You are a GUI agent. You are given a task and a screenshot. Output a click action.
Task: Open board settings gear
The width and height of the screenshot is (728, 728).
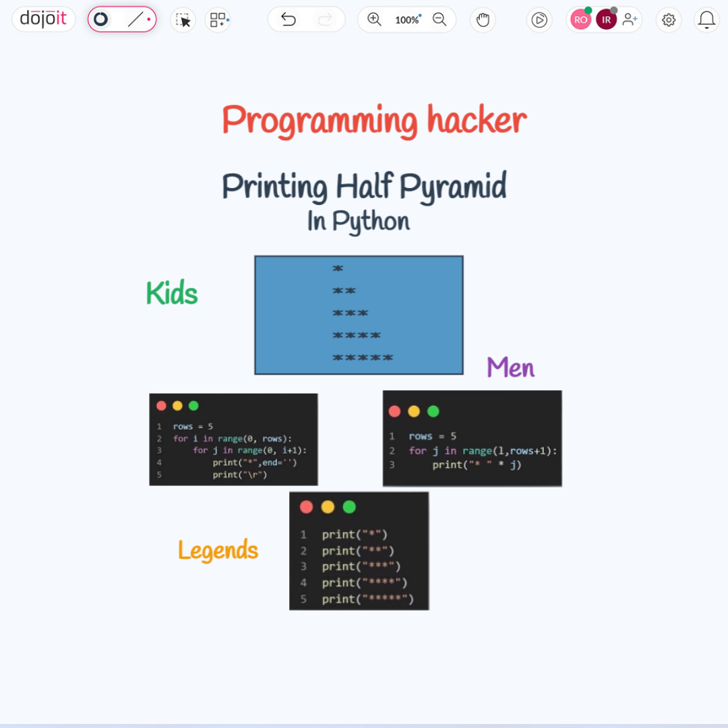tap(669, 20)
